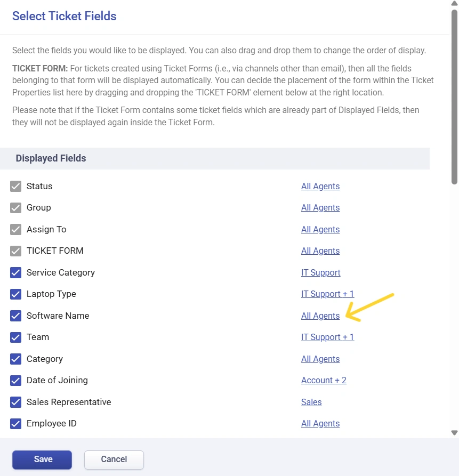Click the scrollbar up arrow
This screenshot has width=459, height=476.
tap(454, 3)
